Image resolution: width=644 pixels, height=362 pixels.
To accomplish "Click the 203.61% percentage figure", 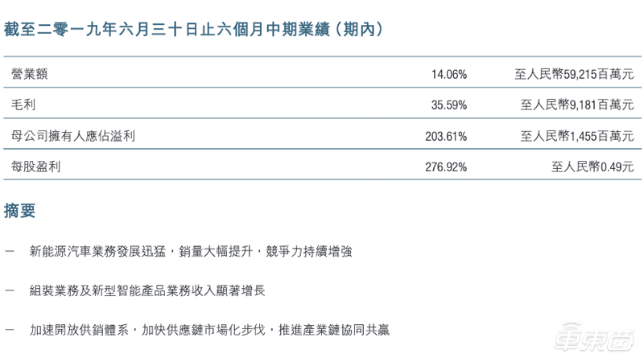I will coord(446,136).
